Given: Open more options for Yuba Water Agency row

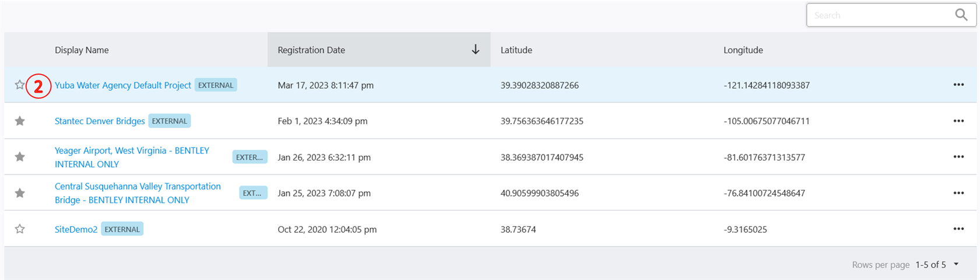Looking at the screenshot, I should coord(958,85).
